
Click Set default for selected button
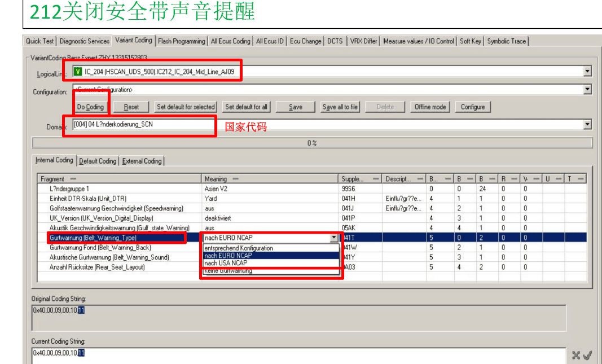[186, 107]
